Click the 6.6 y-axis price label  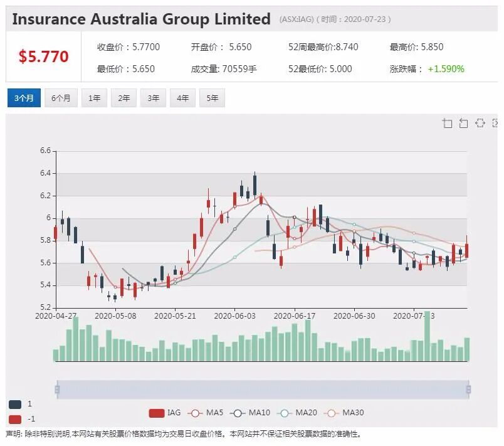pos(45,151)
